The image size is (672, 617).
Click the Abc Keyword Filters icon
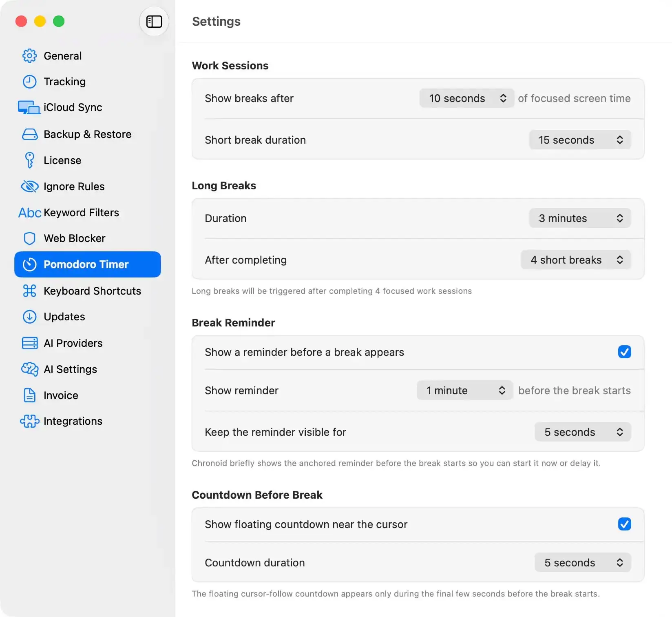29,213
